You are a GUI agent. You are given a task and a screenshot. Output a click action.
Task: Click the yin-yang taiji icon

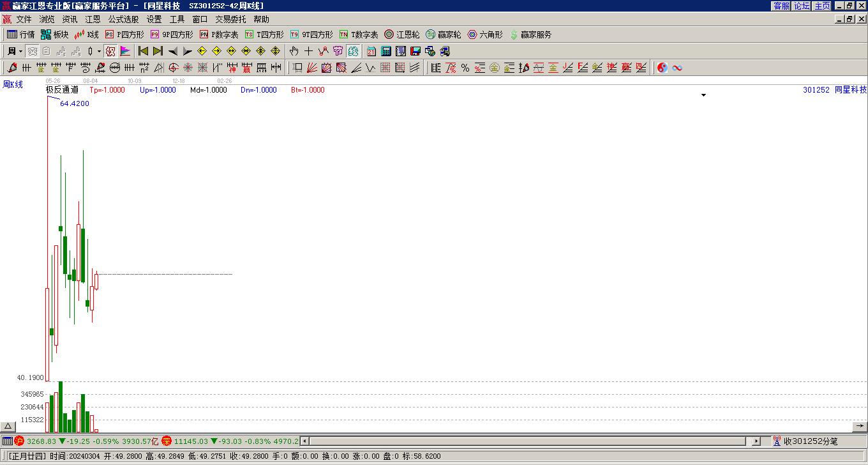[662, 68]
